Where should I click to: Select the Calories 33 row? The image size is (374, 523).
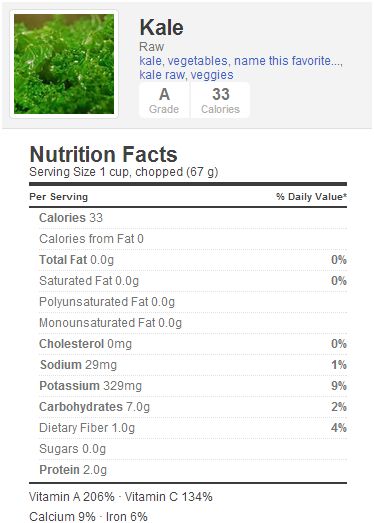(x=193, y=218)
